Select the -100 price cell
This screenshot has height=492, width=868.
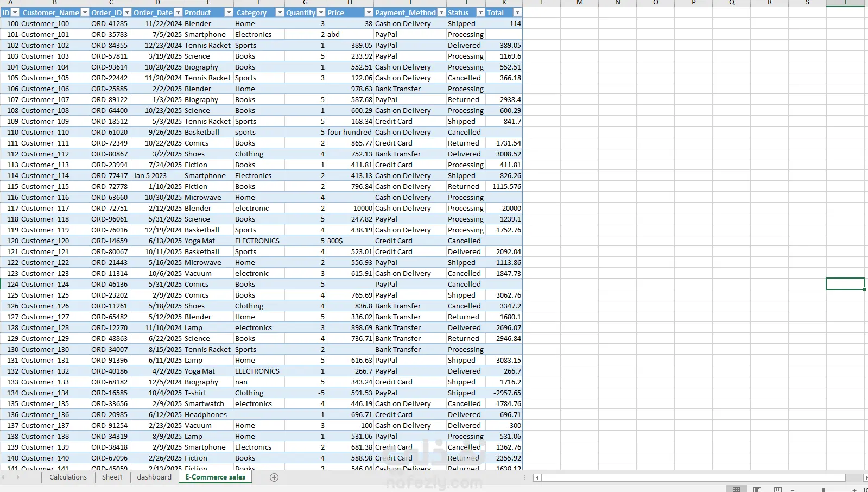350,425
